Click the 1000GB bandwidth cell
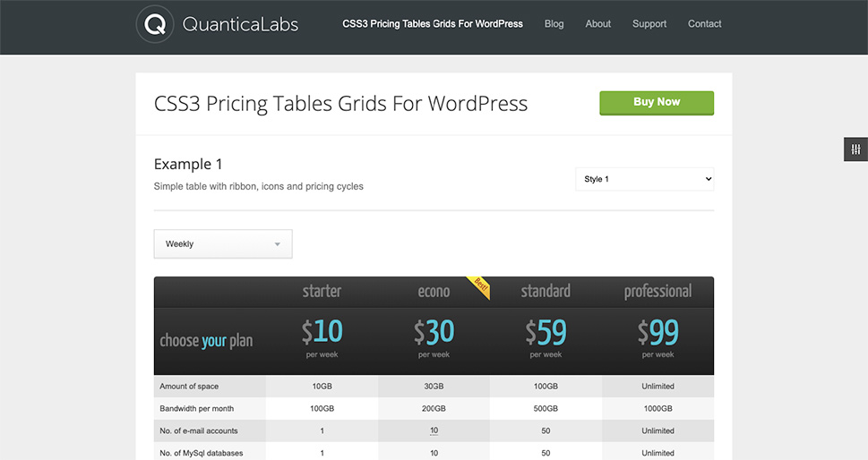The width and height of the screenshot is (868, 460). pyautogui.click(x=657, y=409)
